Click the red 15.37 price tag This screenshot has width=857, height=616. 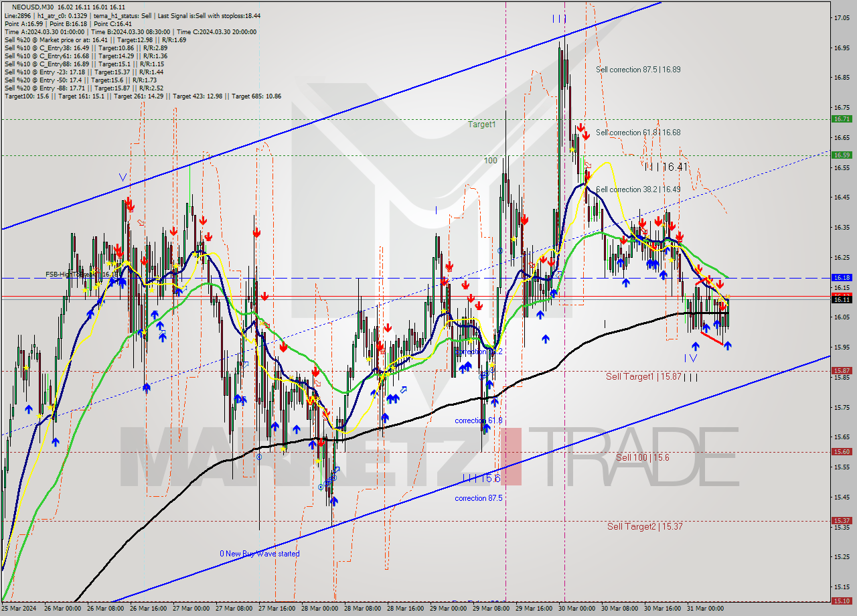pyautogui.click(x=842, y=520)
